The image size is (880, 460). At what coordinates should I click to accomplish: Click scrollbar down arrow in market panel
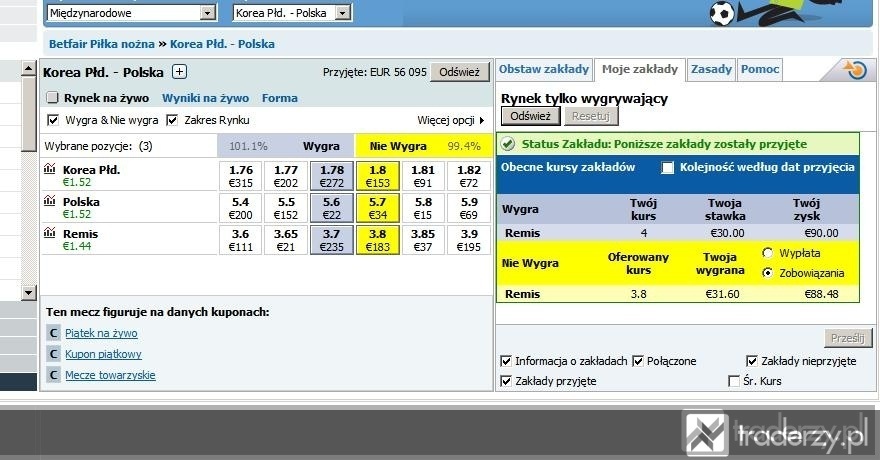point(29,292)
